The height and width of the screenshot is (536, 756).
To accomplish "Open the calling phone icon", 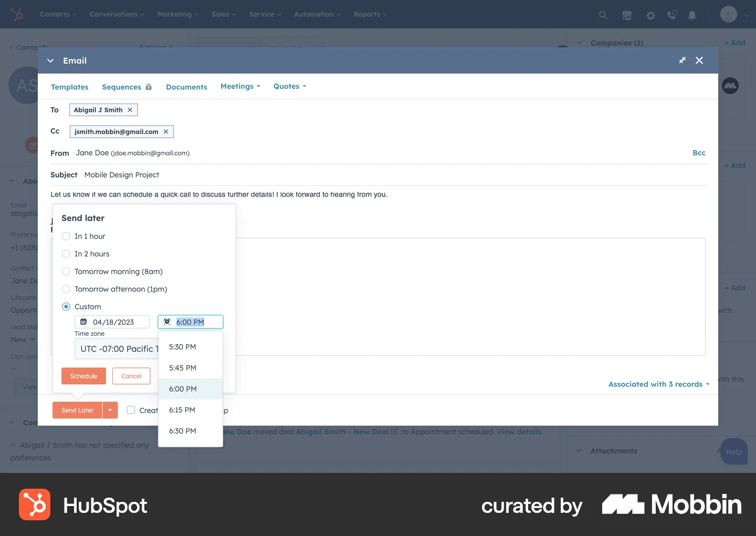I will 672,15.
